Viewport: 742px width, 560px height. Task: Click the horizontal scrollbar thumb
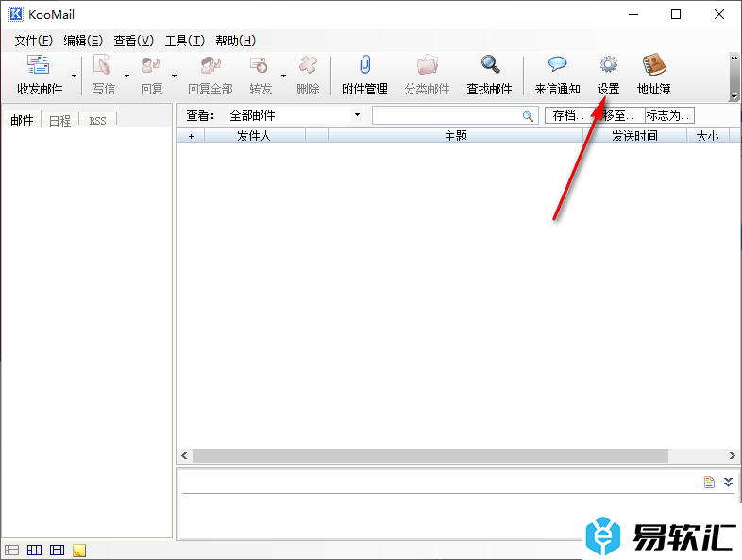(x=430, y=456)
